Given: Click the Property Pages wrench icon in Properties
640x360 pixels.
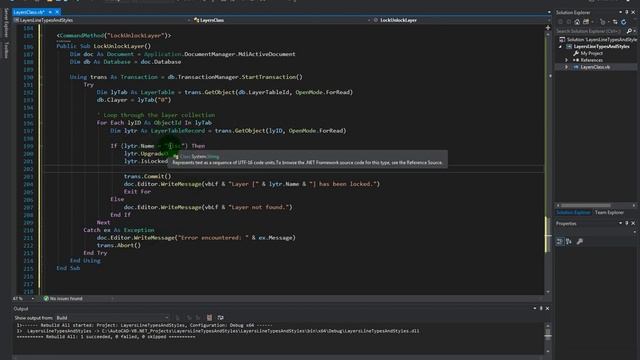Looking at the screenshot, I should [x=580, y=242].
